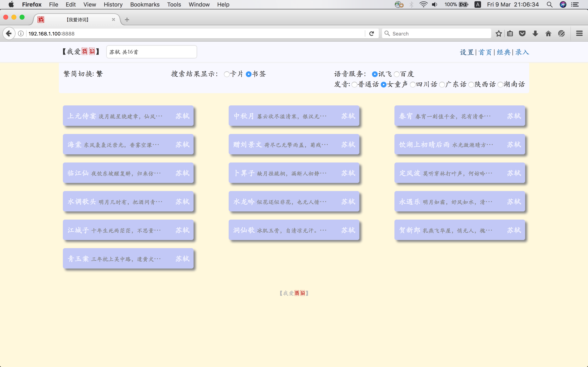Click the poem search field 苏轼 共16首

coord(151,52)
